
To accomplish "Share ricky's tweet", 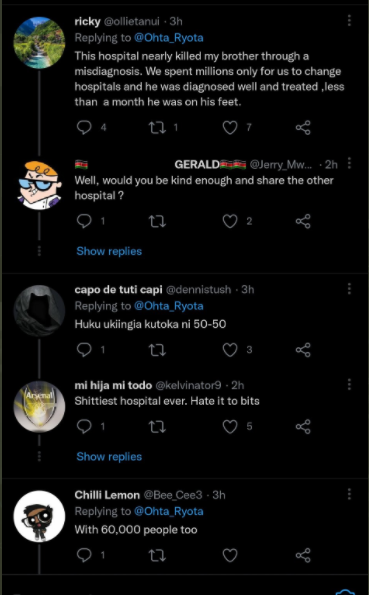I will (303, 128).
